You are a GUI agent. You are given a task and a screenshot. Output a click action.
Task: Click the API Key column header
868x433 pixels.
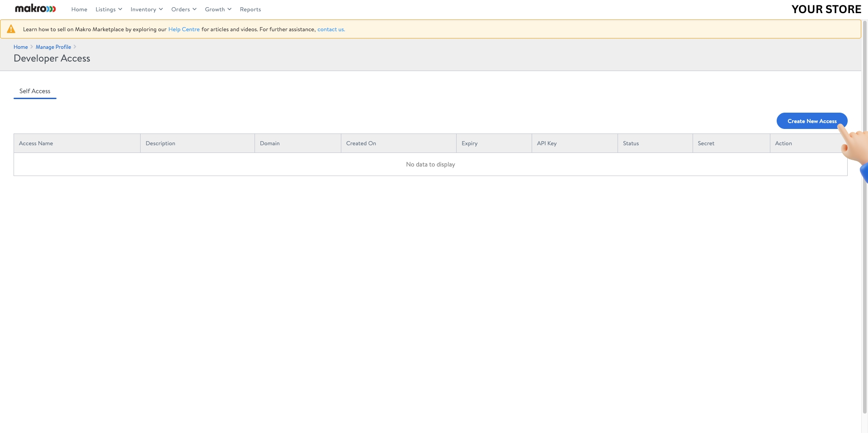[x=547, y=143]
